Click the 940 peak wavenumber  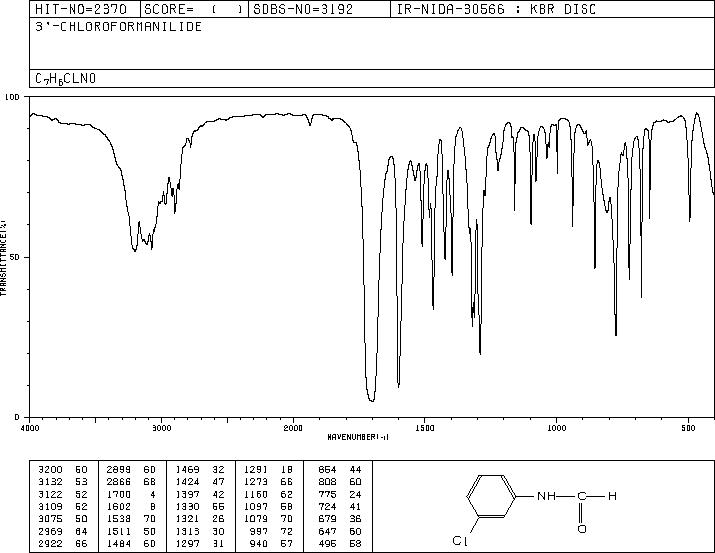[259, 544]
